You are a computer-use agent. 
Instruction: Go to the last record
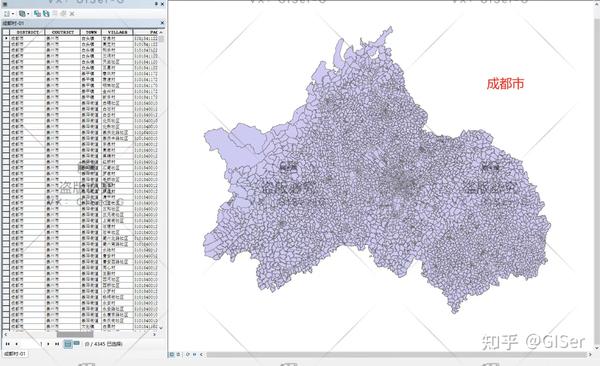tap(57, 344)
